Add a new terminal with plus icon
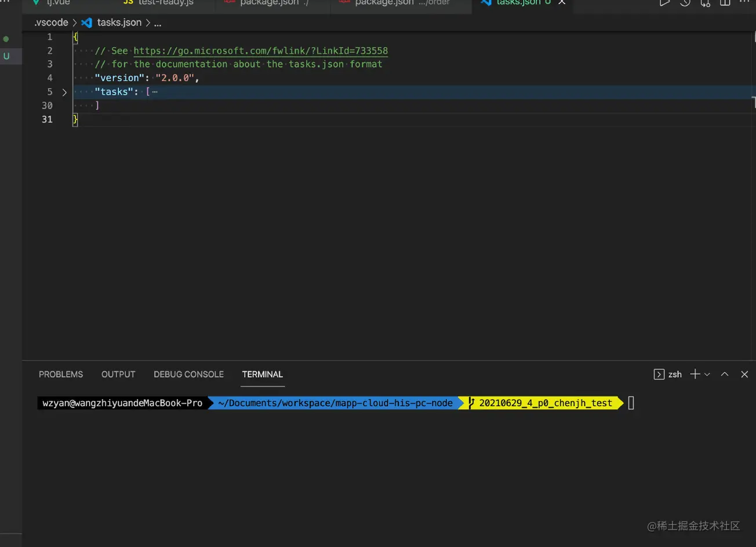 click(695, 374)
